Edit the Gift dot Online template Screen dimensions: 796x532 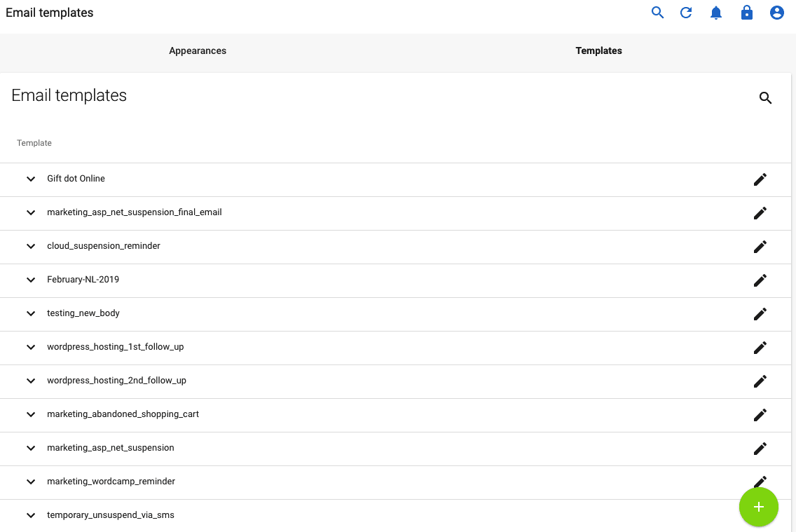760,179
